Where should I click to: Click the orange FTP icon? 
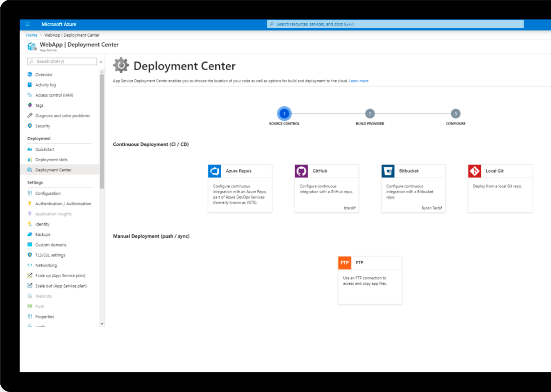[345, 263]
